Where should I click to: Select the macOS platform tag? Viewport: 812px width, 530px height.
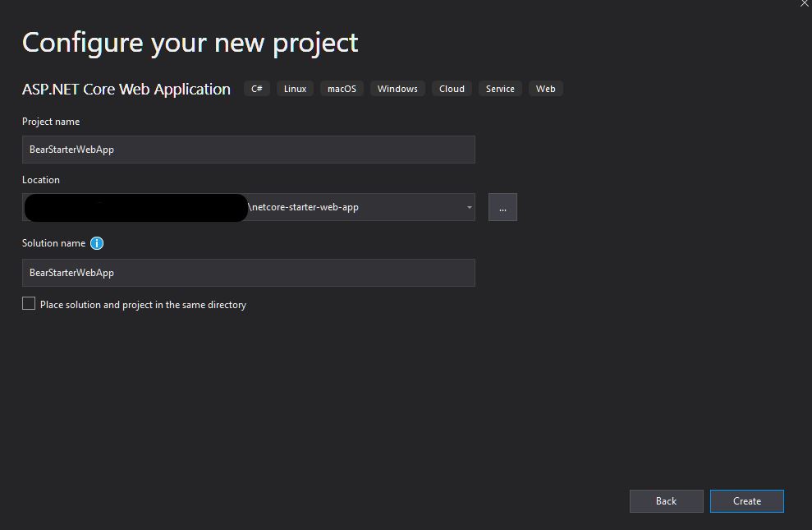pos(342,89)
